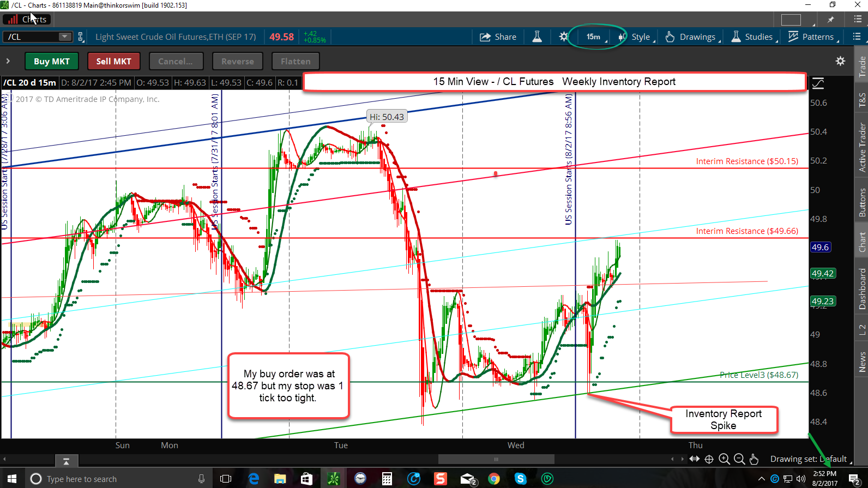Image resolution: width=868 pixels, height=488 pixels.
Task: Open the trade bar settings gear
Action: click(841, 61)
